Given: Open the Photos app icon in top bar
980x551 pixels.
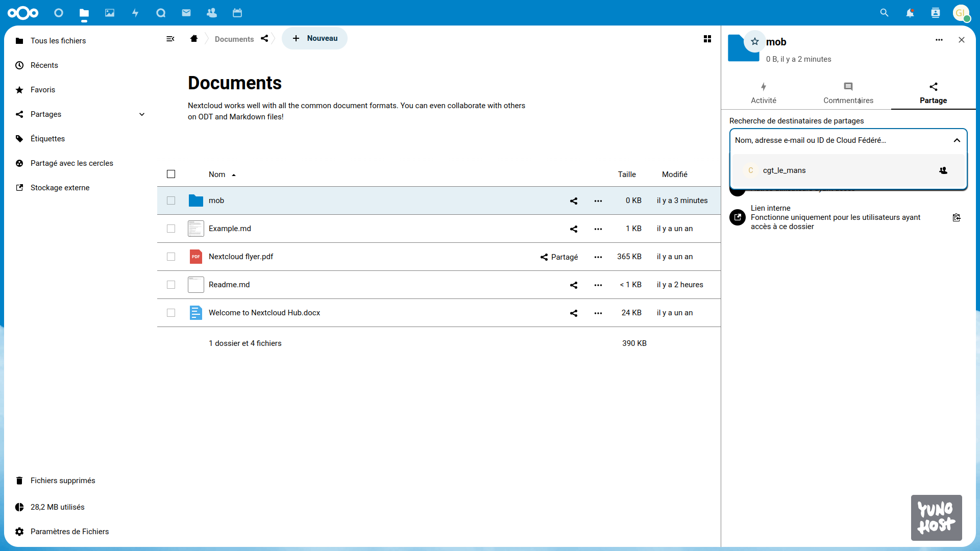Looking at the screenshot, I should coord(110,13).
